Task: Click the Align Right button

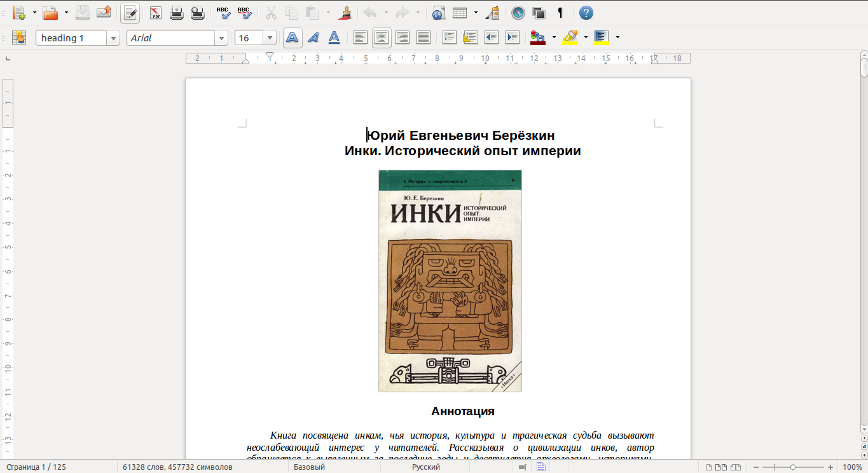Action: pos(403,38)
